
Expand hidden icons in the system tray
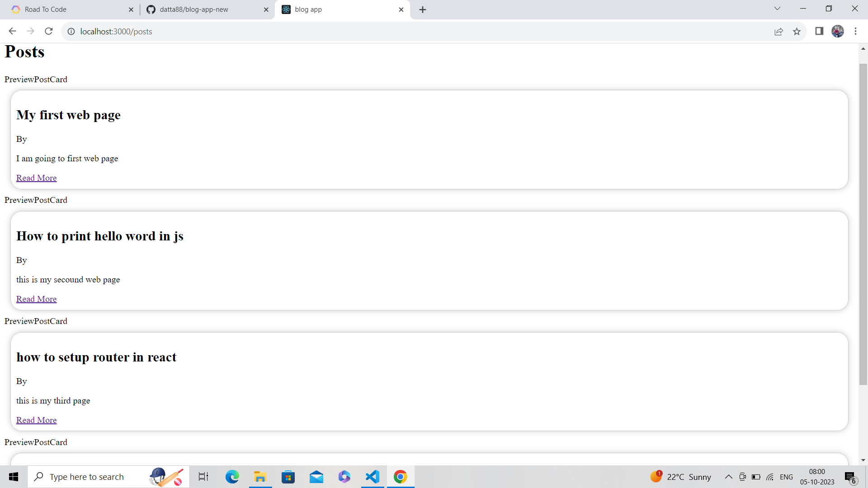coord(728,477)
